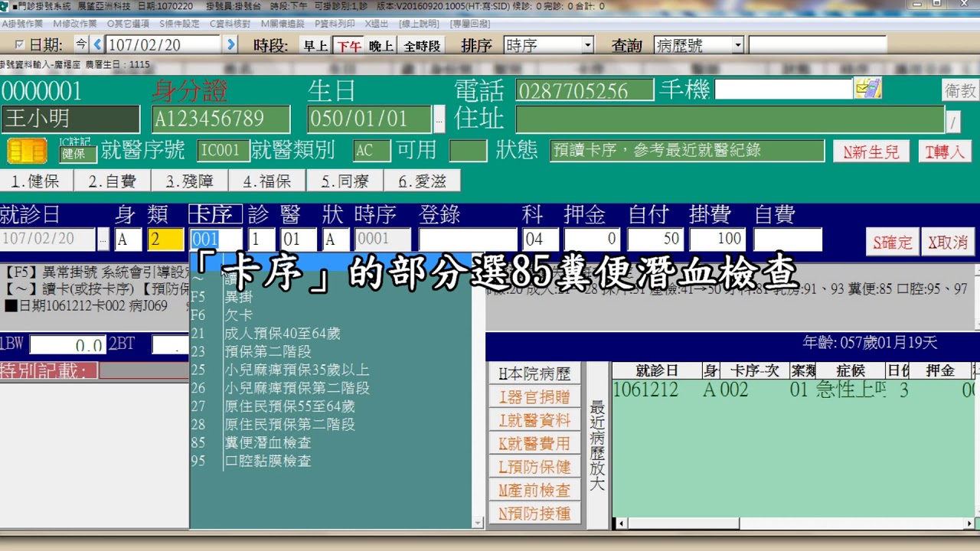Click the 衛教 button
980x551 pixels.
point(960,90)
